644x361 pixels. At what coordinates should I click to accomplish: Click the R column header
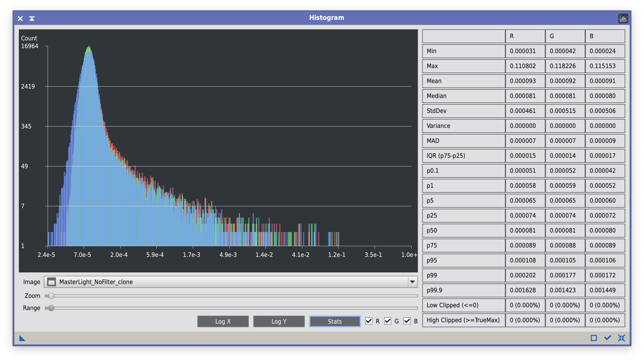525,36
